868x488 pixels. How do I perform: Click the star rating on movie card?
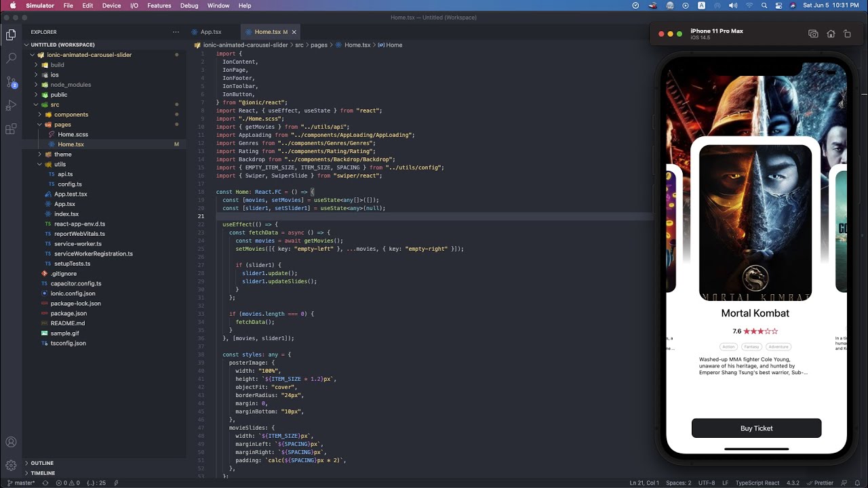(760, 331)
